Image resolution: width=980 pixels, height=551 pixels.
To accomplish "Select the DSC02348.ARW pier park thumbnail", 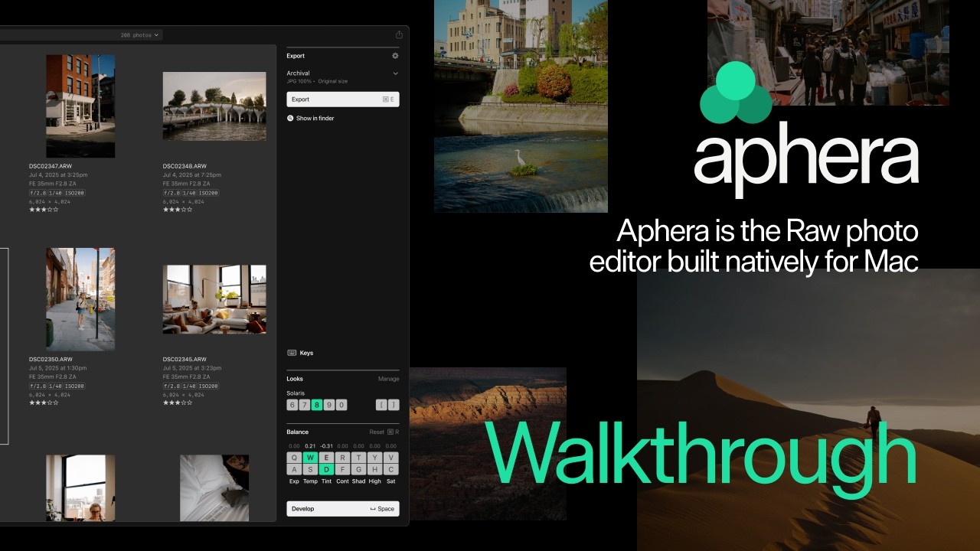I will tap(214, 106).
